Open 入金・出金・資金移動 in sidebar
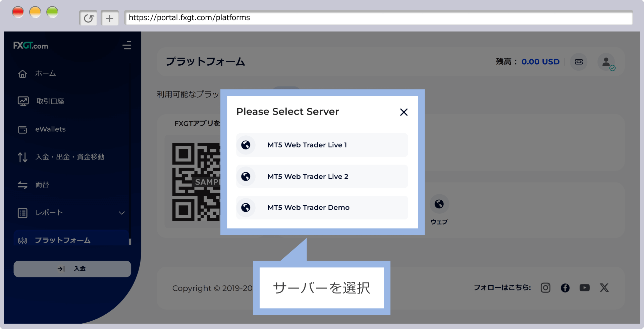644x329 pixels. (70, 157)
